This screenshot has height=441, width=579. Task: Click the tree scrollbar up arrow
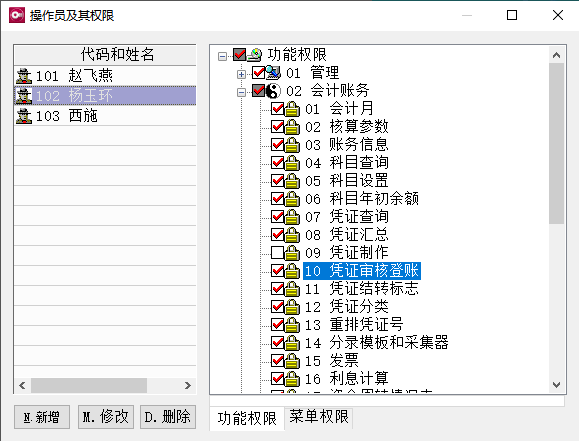pos(556,55)
